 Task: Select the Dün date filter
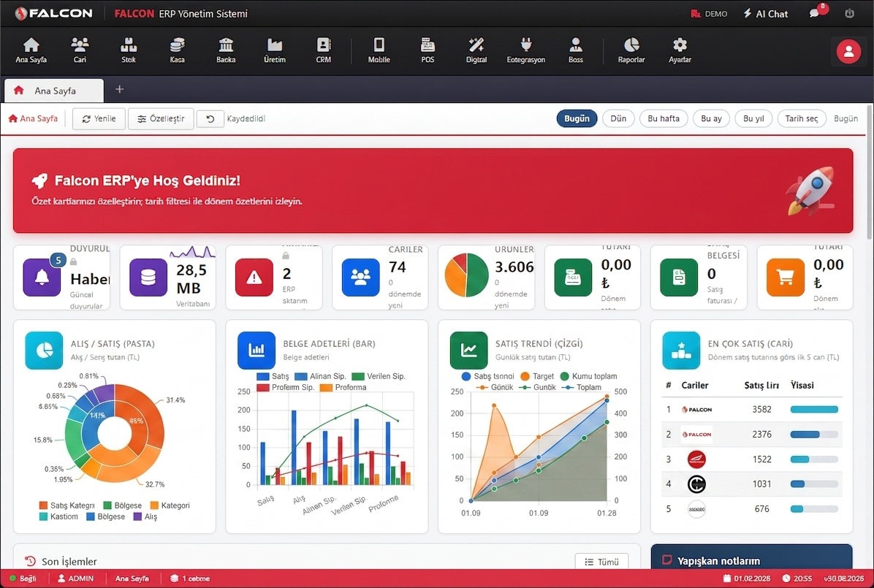coord(618,118)
